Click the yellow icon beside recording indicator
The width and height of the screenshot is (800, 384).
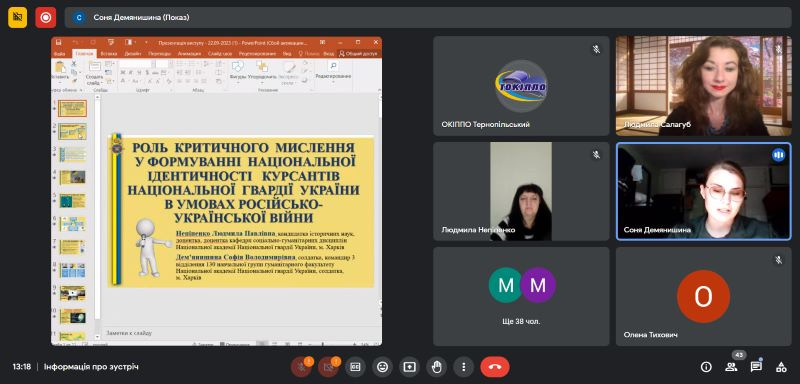17,17
